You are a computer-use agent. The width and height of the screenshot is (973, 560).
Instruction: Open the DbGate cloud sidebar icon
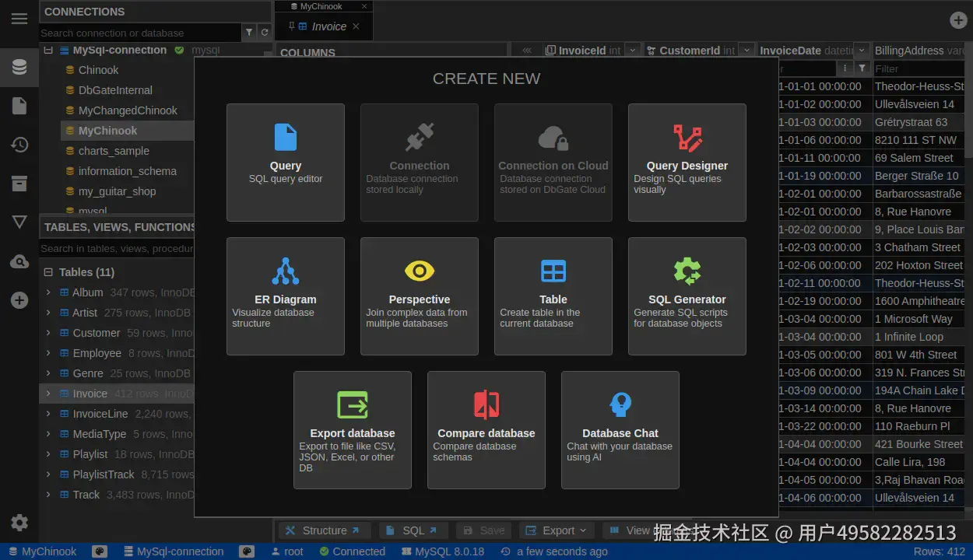coord(19,262)
